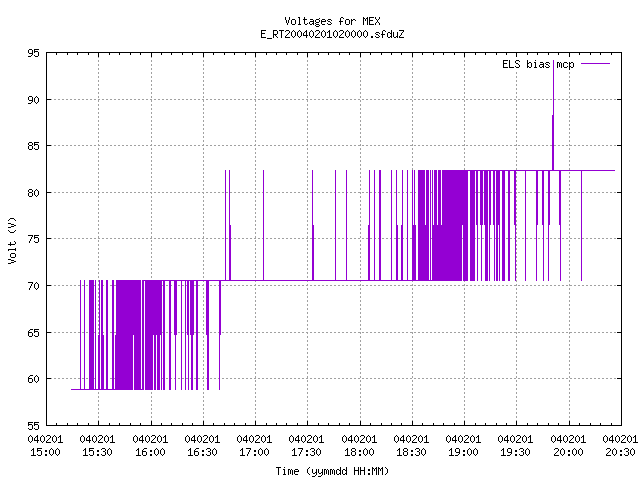The width and height of the screenshot is (640, 480).
Task: Click the x-axis time label 19:30
Action: [x=515, y=452]
